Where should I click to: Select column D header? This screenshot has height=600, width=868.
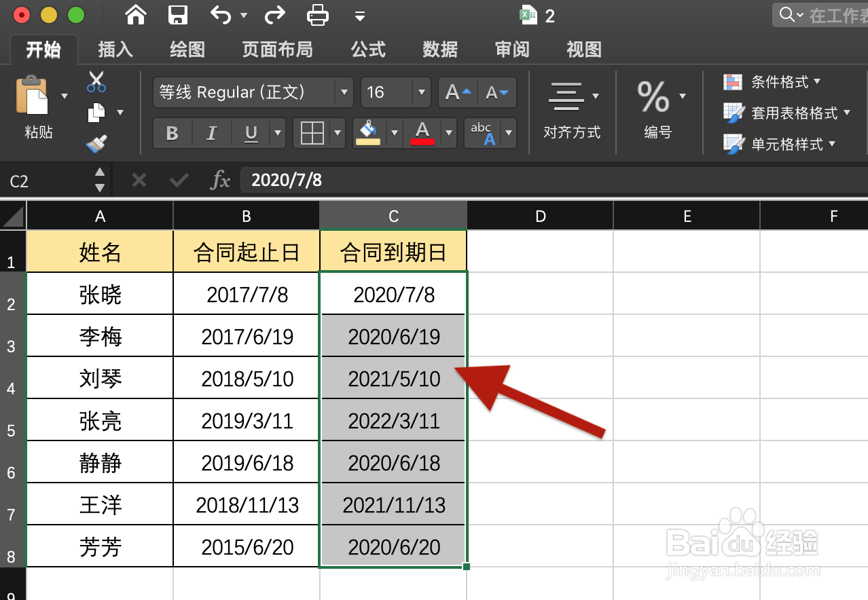pos(540,217)
